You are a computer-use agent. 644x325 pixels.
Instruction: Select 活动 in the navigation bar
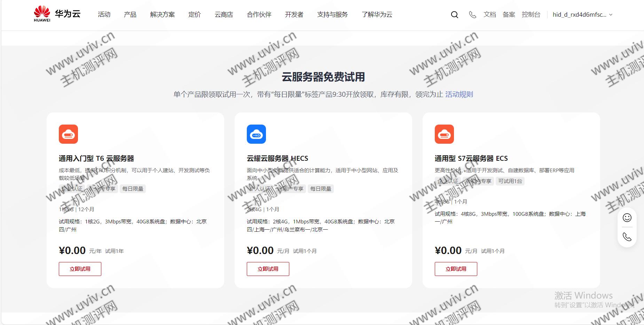104,15
